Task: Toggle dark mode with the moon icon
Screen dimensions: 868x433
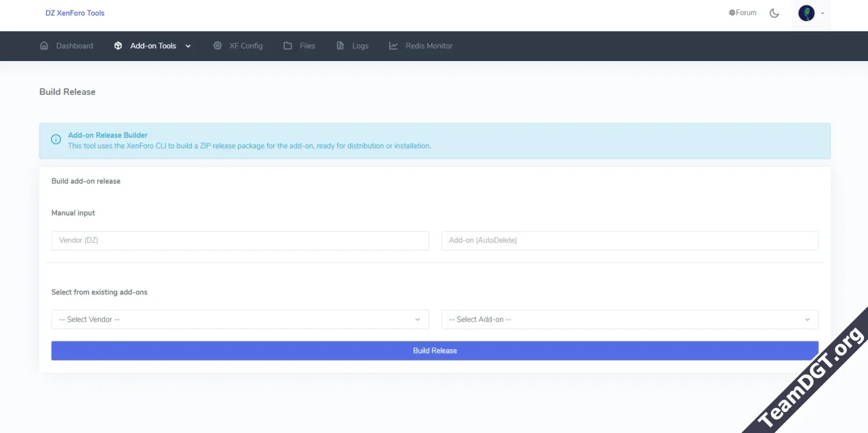Action: (x=774, y=13)
